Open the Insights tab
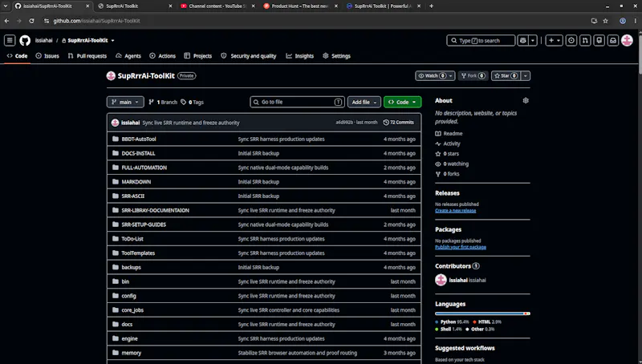The width and height of the screenshot is (642, 364). coord(300,56)
